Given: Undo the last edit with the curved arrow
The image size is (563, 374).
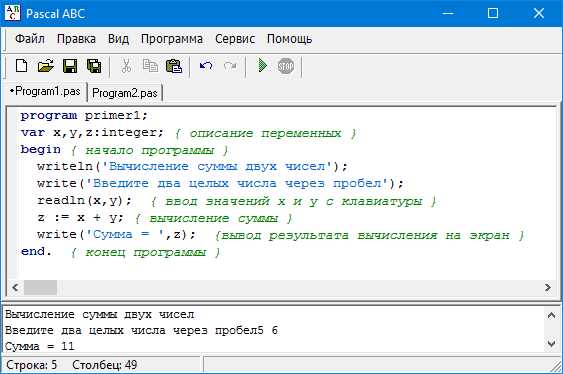Looking at the screenshot, I should (206, 66).
